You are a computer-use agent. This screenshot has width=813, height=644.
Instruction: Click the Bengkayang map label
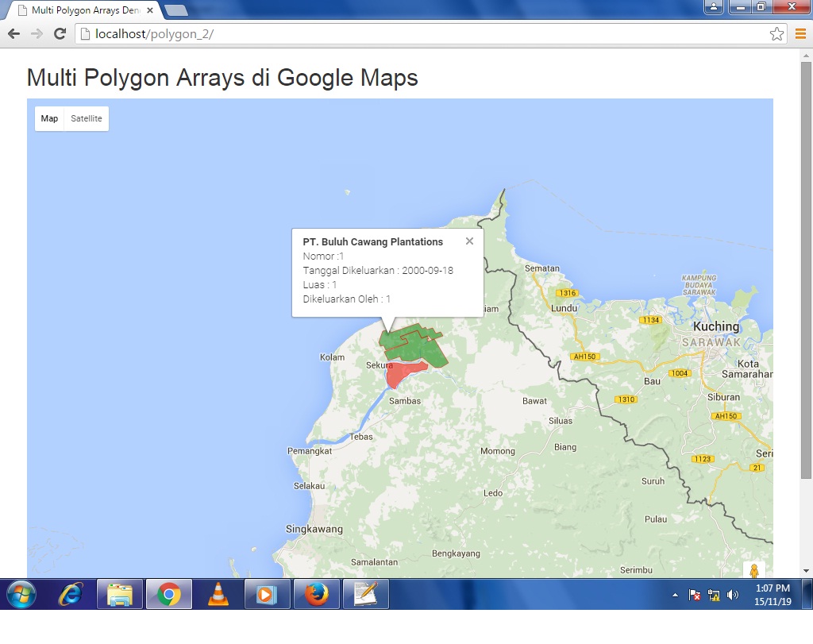coord(456,553)
